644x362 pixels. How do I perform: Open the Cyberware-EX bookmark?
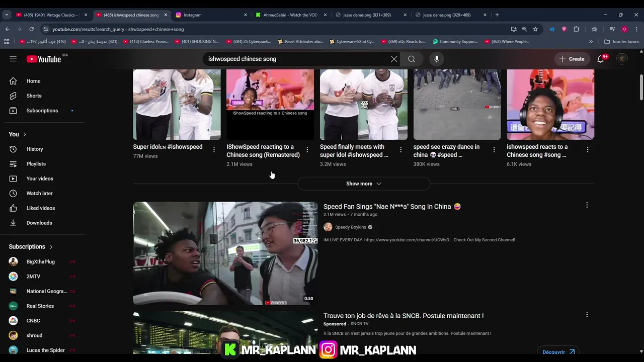(352, 42)
